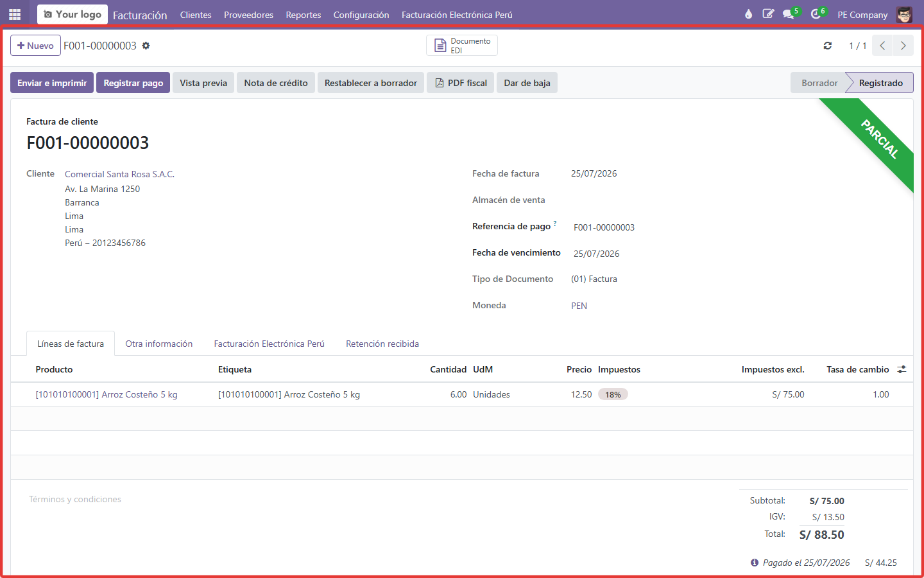Create a Nota de crédito

point(276,83)
